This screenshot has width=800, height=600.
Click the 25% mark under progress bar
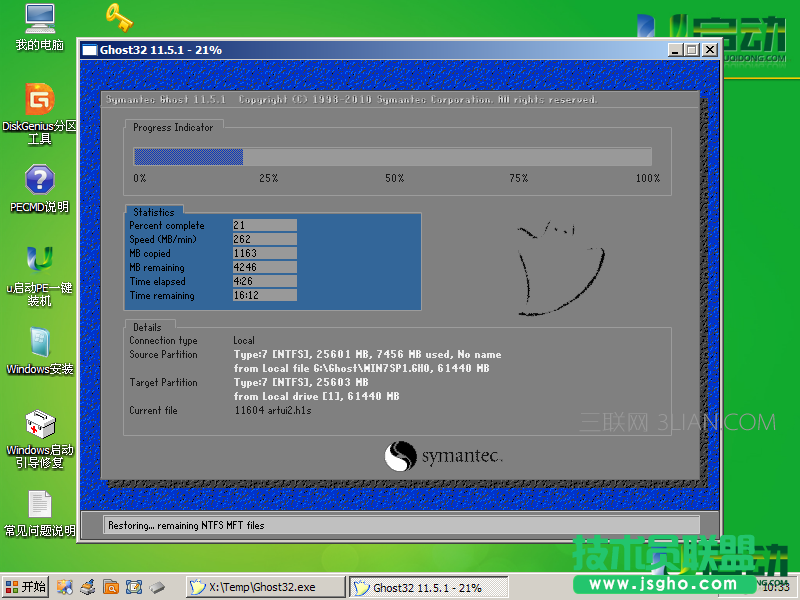pyautogui.click(x=269, y=178)
